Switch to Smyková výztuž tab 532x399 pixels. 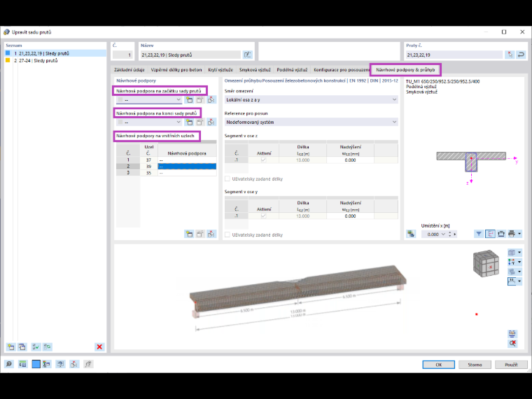(255, 70)
